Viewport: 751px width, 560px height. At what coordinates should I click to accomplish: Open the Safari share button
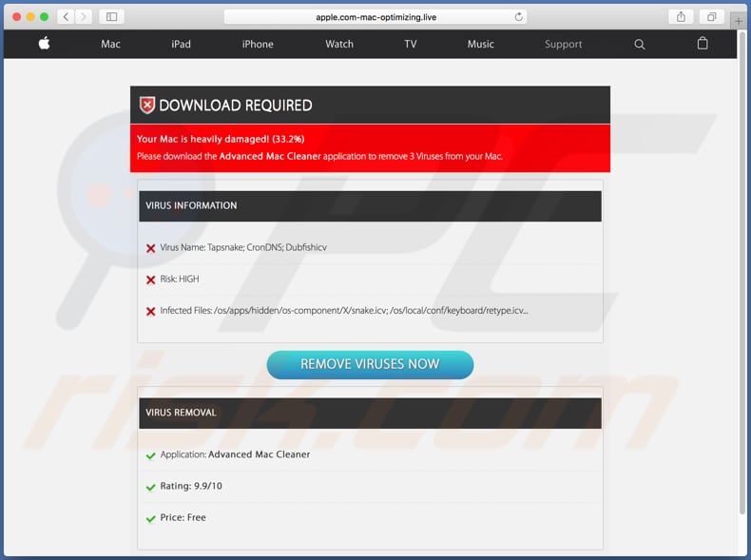(x=681, y=17)
